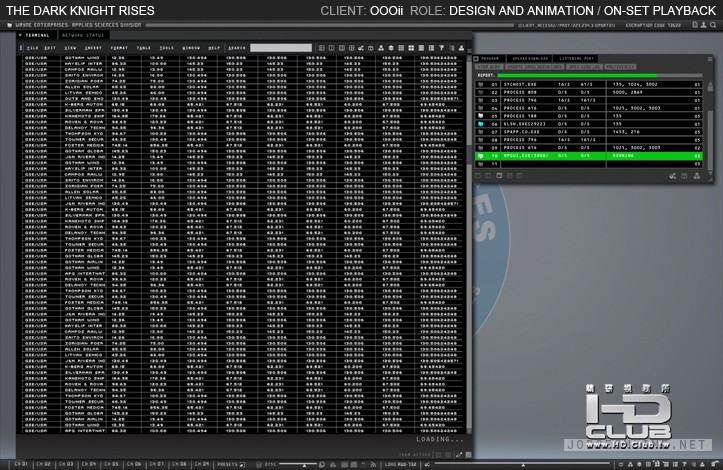Switch to the Listening Port tab
The height and width of the screenshot is (470, 723).
click(x=576, y=59)
